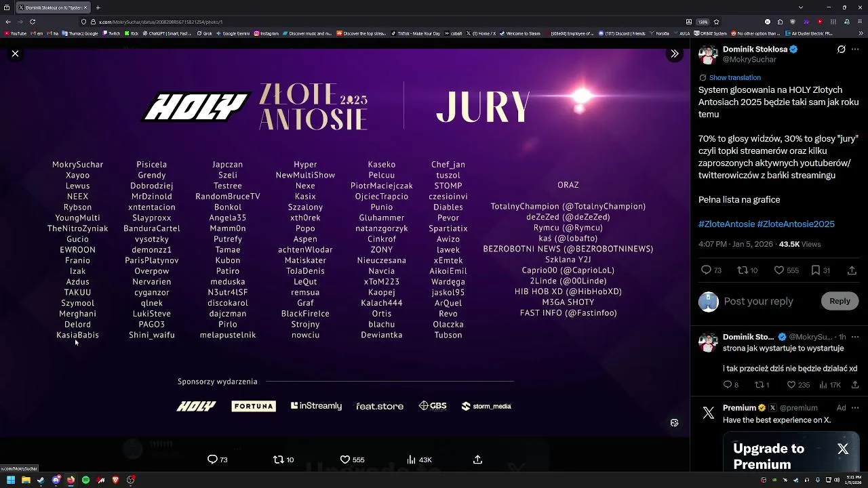Image resolution: width=868 pixels, height=488 pixels.
Task: Share icon below the photo
Action: [477, 460]
